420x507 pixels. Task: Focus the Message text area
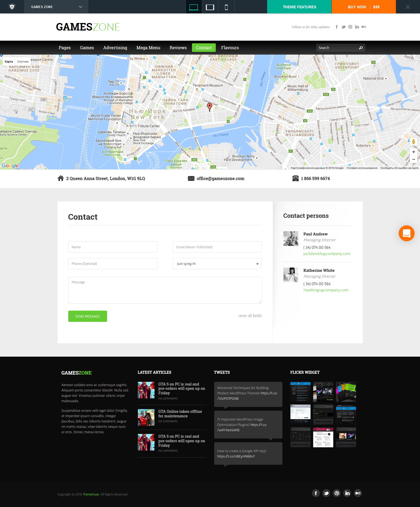point(165,290)
